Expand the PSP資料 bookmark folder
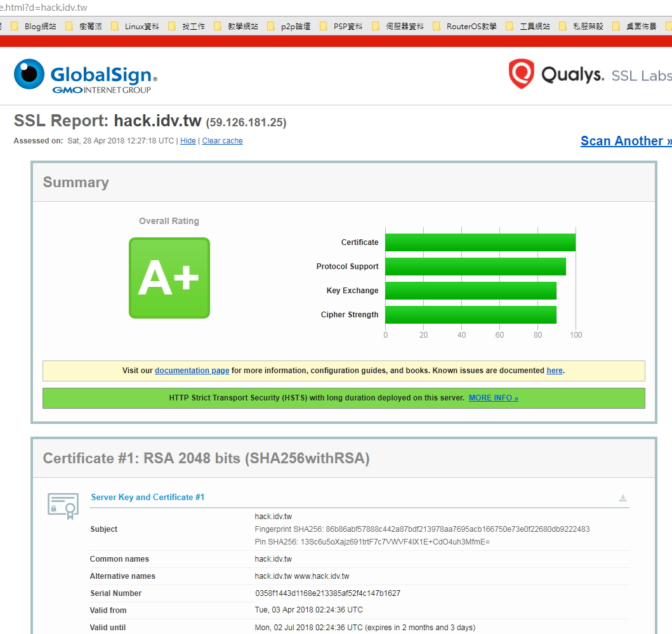Image resolution: width=672 pixels, height=634 pixels. (341, 26)
